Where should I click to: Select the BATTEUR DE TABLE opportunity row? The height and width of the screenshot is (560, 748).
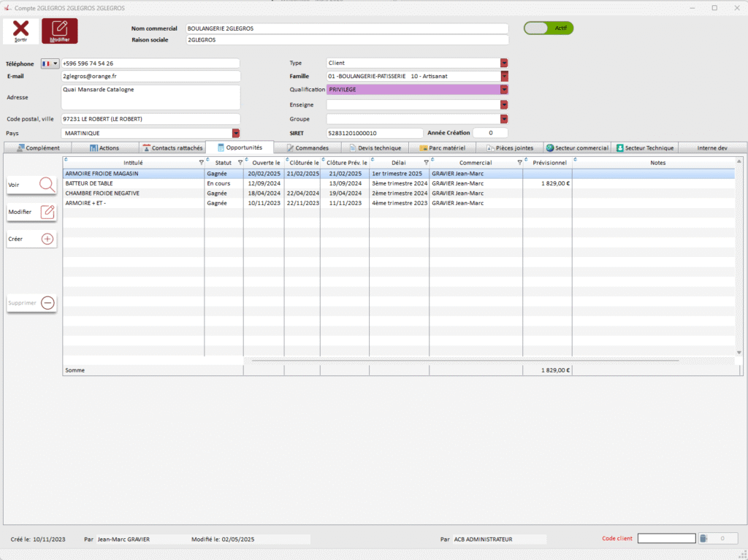point(131,183)
